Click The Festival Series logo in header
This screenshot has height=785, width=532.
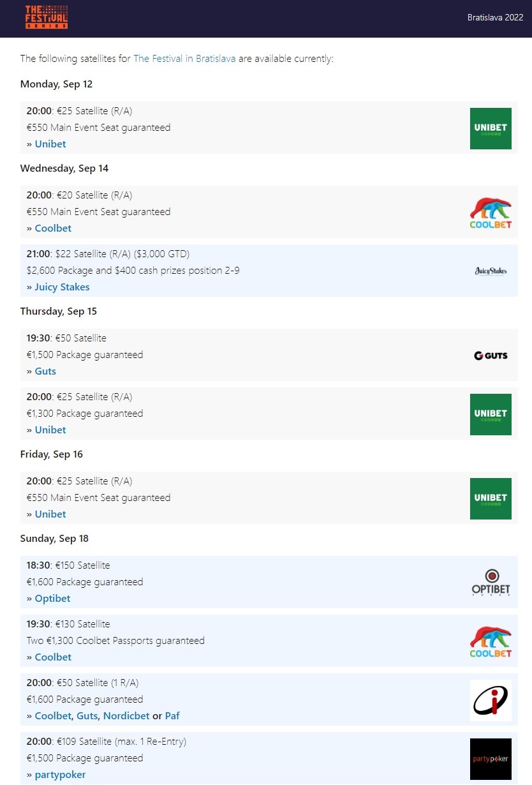[47, 17]
